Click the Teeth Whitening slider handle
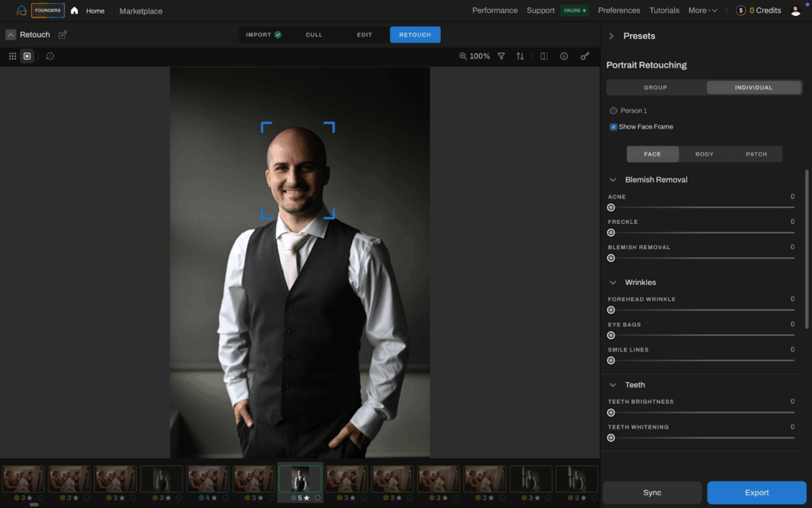The height and width of the screenshot is (508, 812). click(x=611, y=438)
